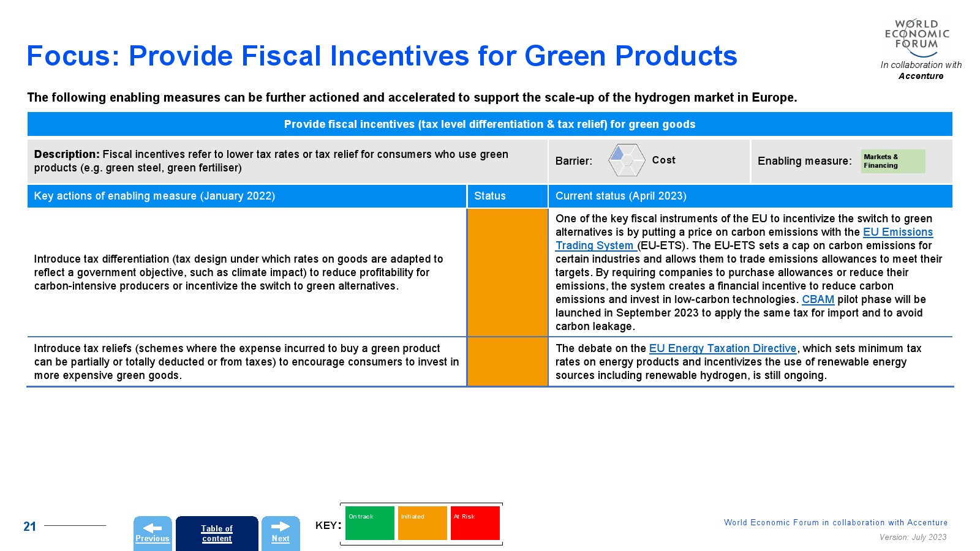Select the green On track key swatch
This screenshot has height=551, width=980.
[369, 523]
